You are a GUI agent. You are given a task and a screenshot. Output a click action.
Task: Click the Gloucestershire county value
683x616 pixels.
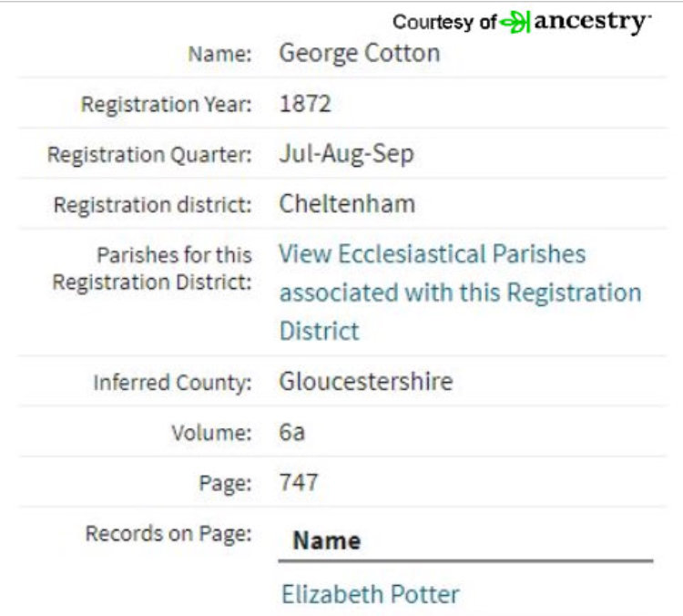(x=366, y=382)
